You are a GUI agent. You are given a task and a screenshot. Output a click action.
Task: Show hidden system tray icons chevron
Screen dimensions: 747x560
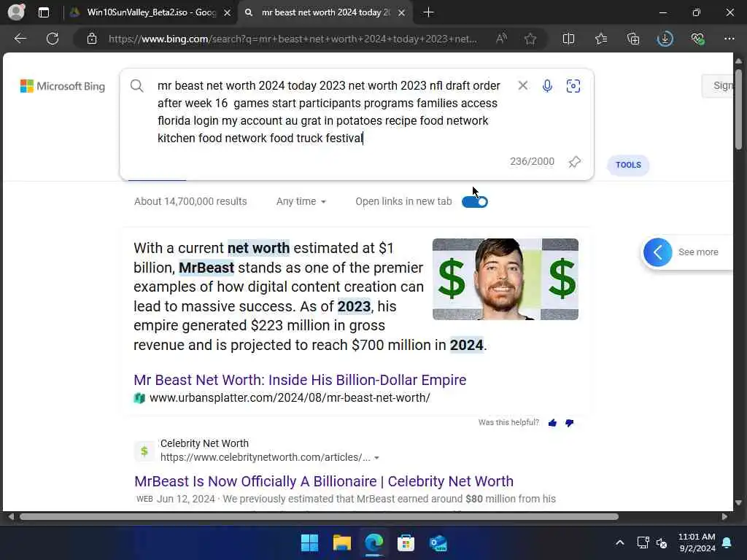620,542
